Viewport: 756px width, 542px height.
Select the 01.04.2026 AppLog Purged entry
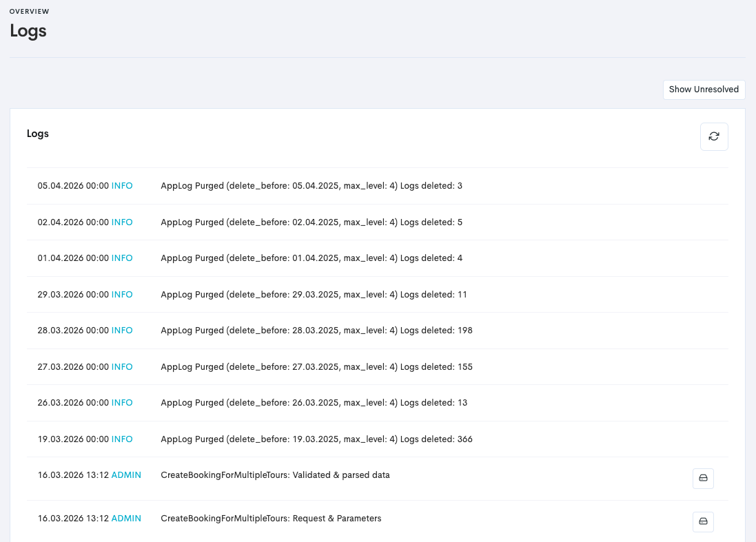coord(311,258)
